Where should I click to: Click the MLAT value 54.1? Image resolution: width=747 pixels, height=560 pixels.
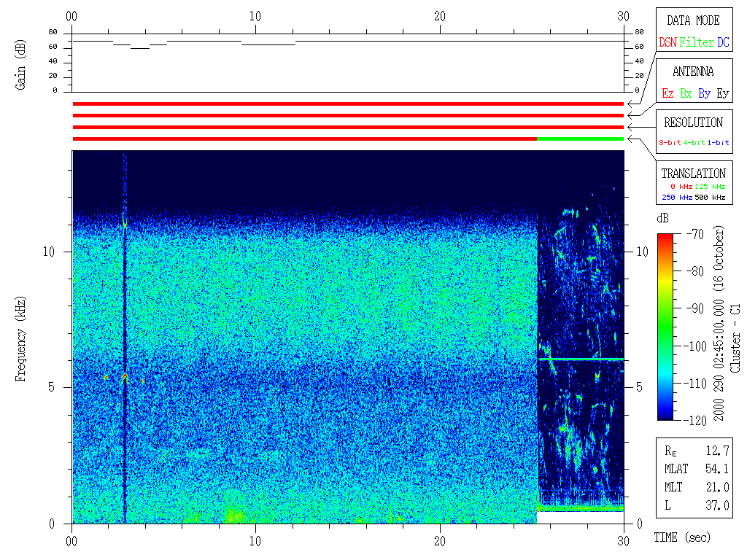point(717,469)
